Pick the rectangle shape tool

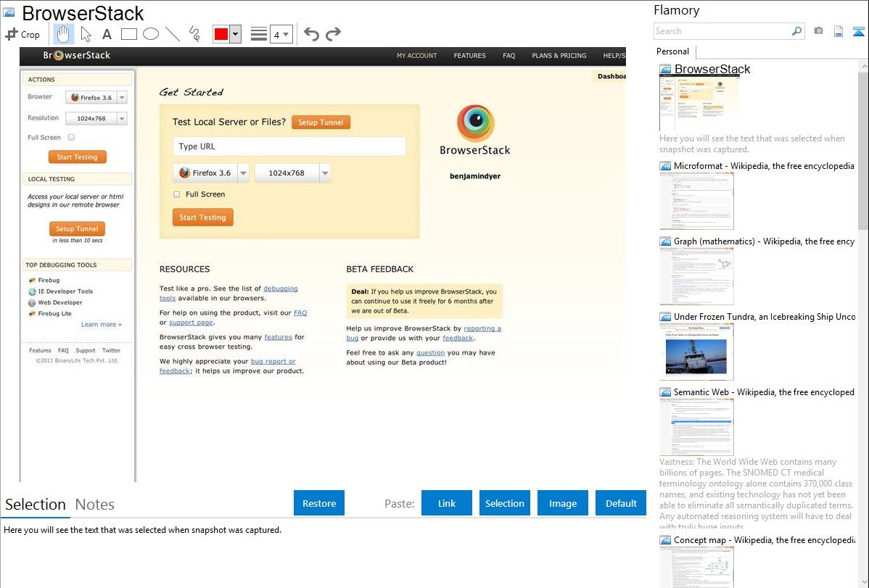coord(128,34)
